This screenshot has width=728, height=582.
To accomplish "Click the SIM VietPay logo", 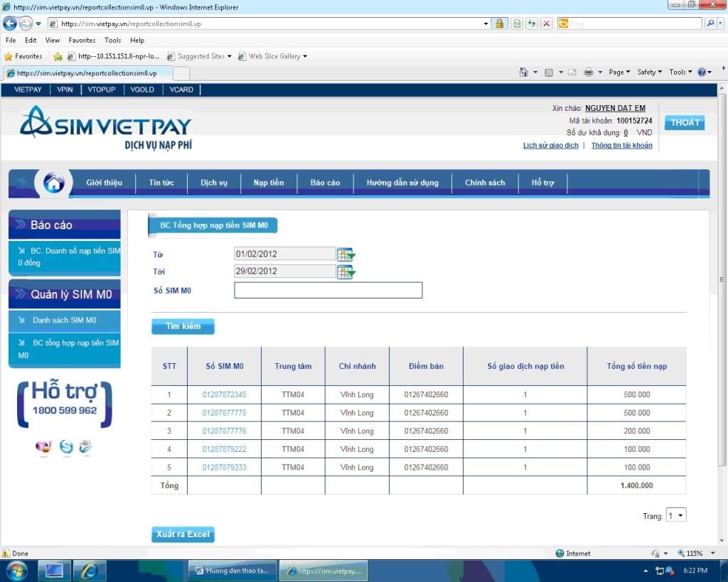I will tap(107, 128).
